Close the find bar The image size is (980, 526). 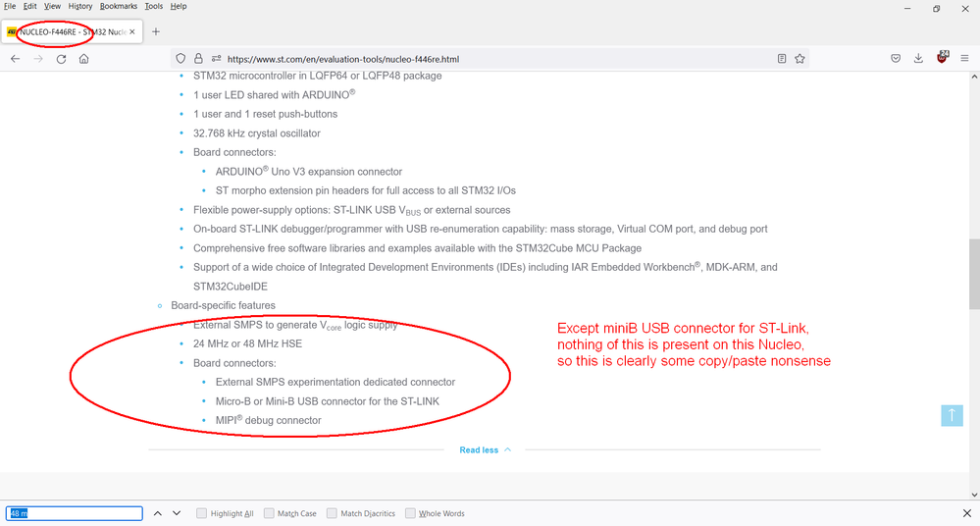pos(967,513)
